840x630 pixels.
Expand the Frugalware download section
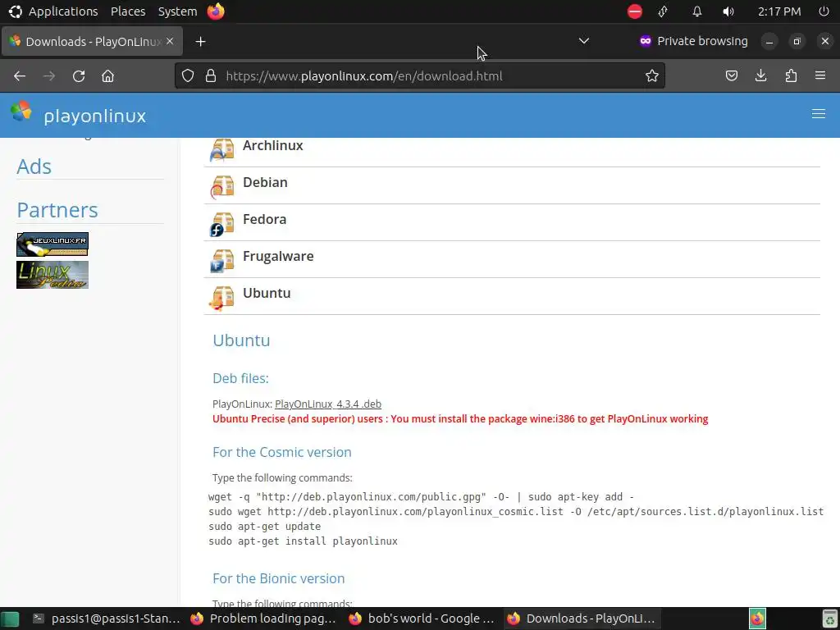tap(512, 259)
